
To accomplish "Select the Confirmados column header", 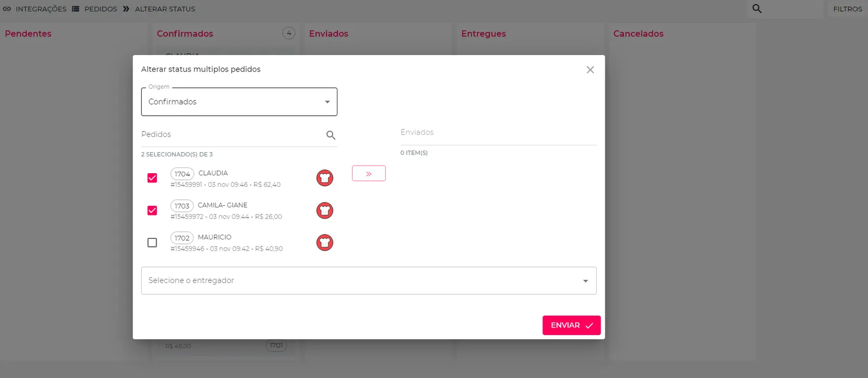I will [x=185, y=34].
